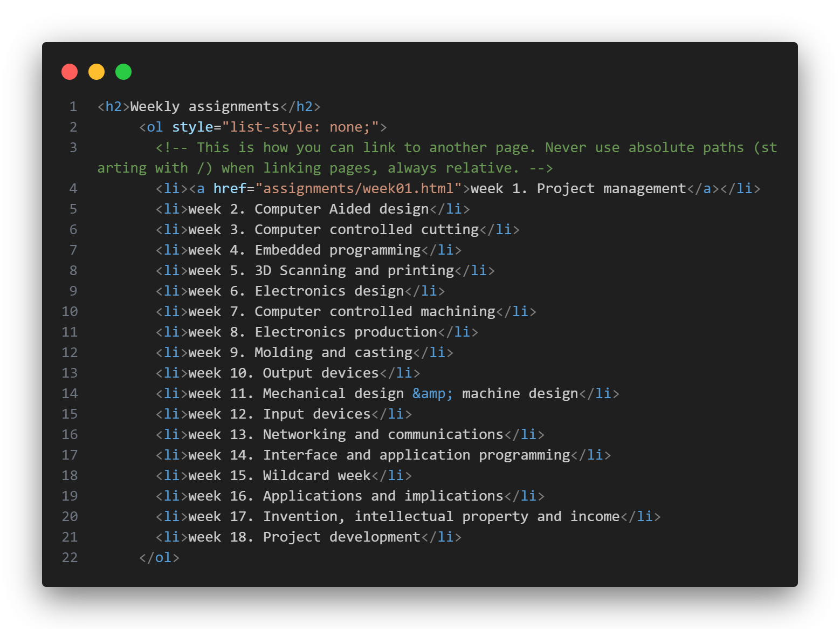Click line number 10 in the gutter
The width and height of the screenshot is (840, 629).
pos(70,312)
